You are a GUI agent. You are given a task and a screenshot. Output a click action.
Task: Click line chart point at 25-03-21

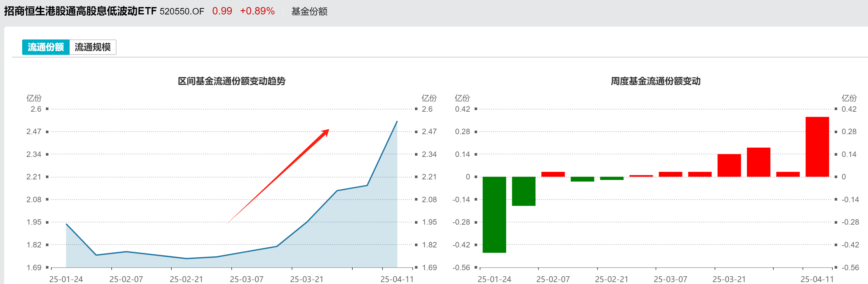307,222
